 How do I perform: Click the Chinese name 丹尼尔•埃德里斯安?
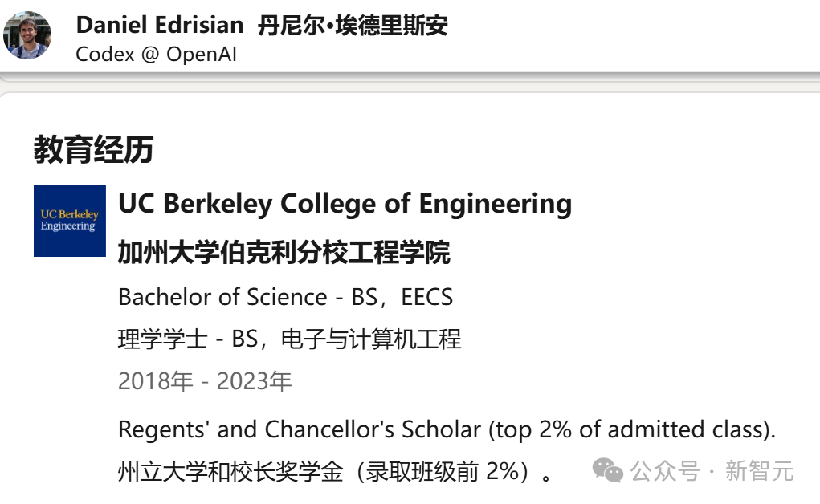pos(353,26)
